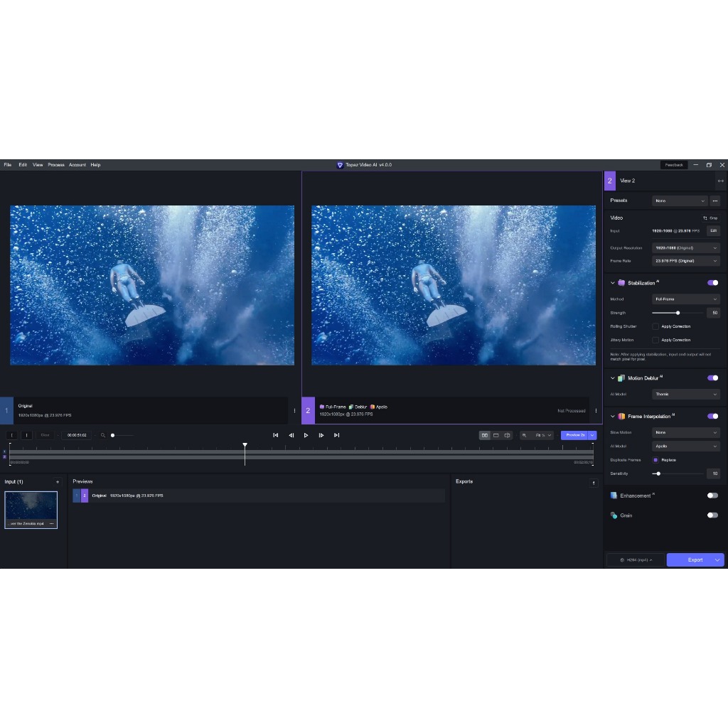This screenshot has width=728, height=728.
Task: Click the Enhancement filter icon
Action: coord(614,496)
